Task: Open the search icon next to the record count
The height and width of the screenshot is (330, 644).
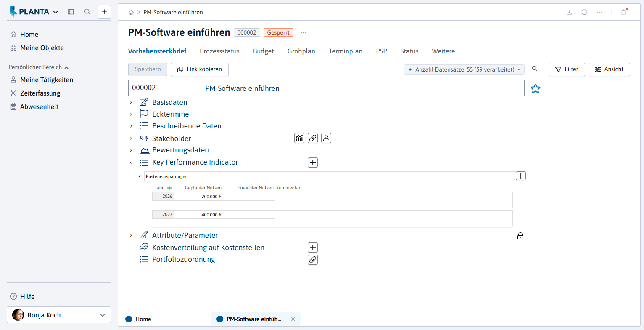Action: click(x=535, y=69)
